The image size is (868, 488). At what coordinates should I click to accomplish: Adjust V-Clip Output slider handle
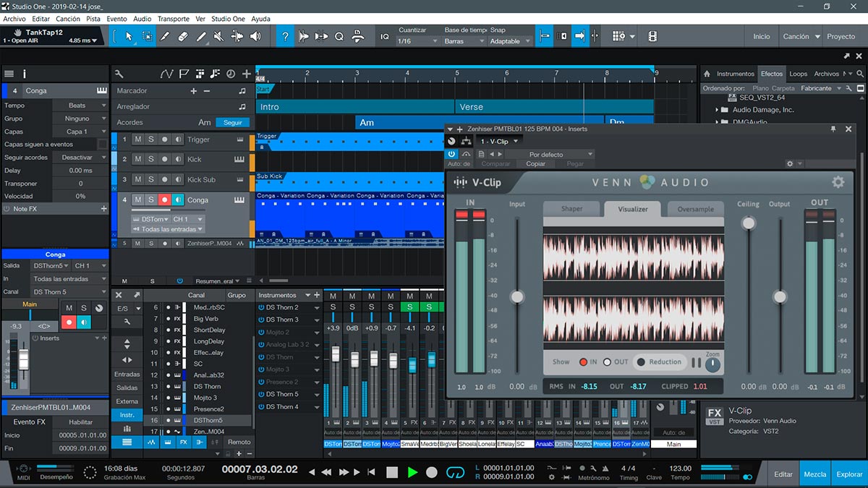(780, 296)
